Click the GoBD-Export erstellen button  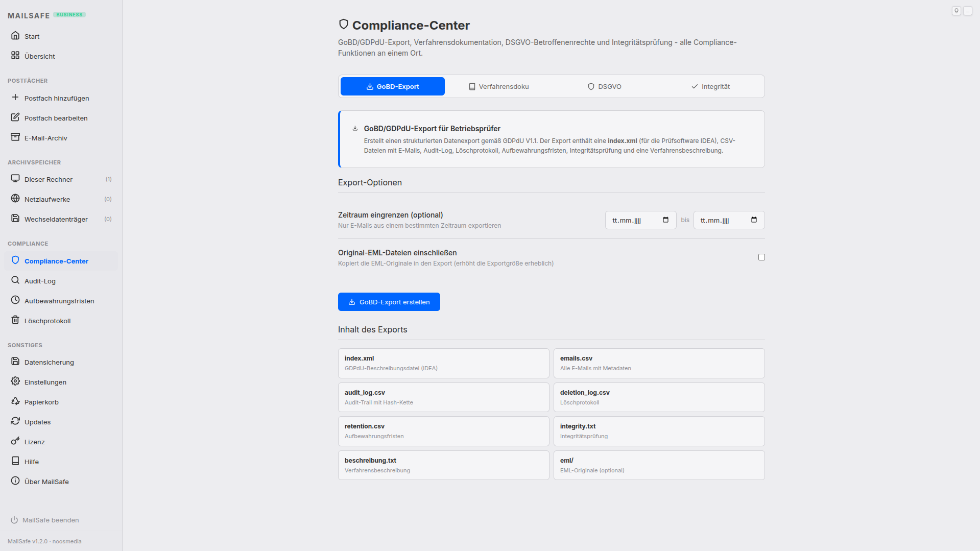click(x=389, y=301)
